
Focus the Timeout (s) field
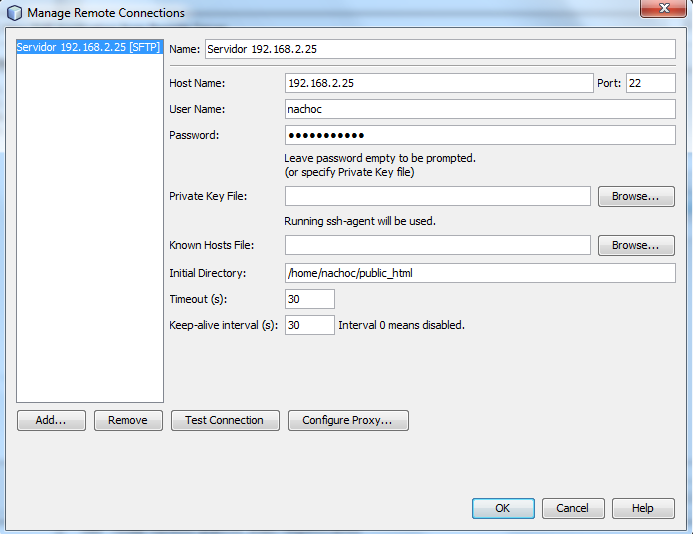click(309, 299)
